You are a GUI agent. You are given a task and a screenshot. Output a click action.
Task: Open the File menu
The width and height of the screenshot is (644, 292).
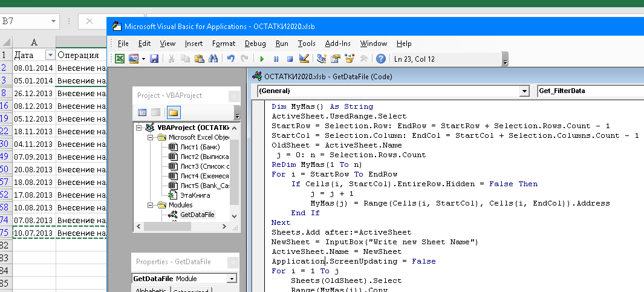(123, 43)
